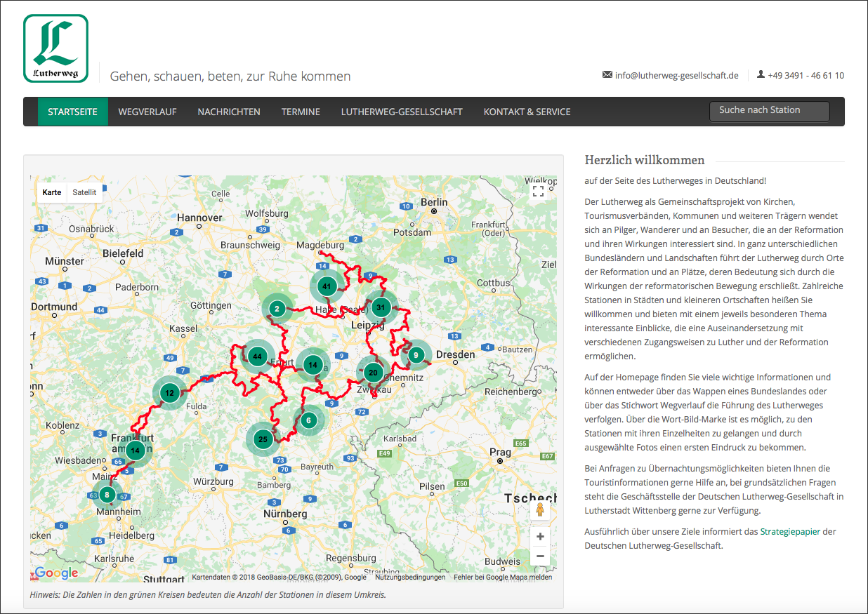868x614 pixels.
Task: Select the cluster marker with 25 stations
Action: (x=263, y=440)
